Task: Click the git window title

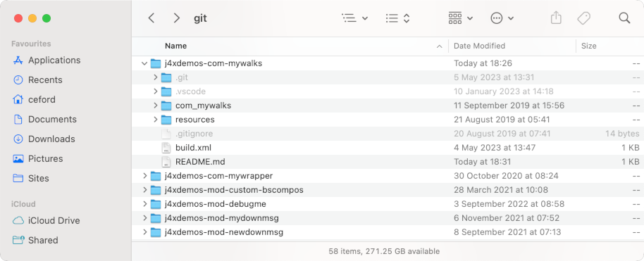Action: [200, 18]
